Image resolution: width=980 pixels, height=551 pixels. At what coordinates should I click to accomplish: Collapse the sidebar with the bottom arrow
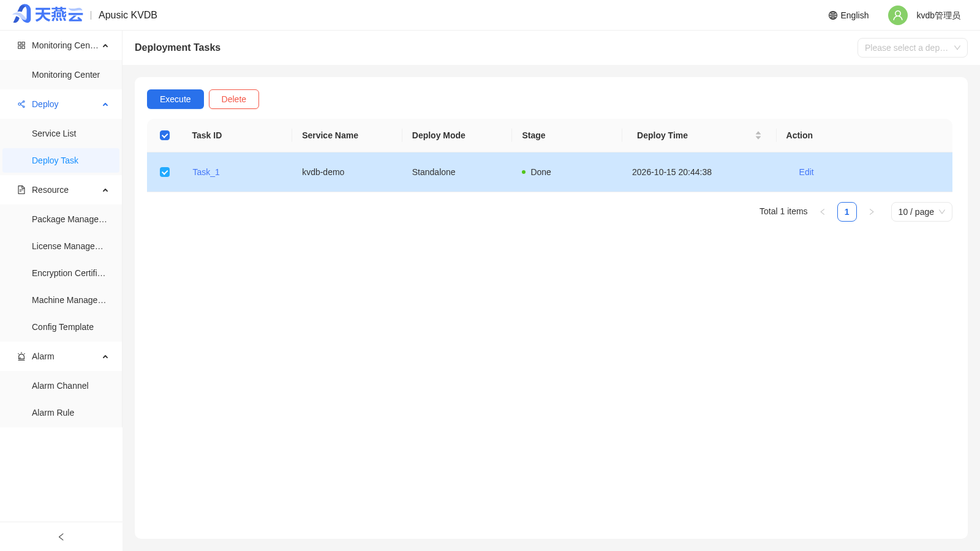(61, 537)
